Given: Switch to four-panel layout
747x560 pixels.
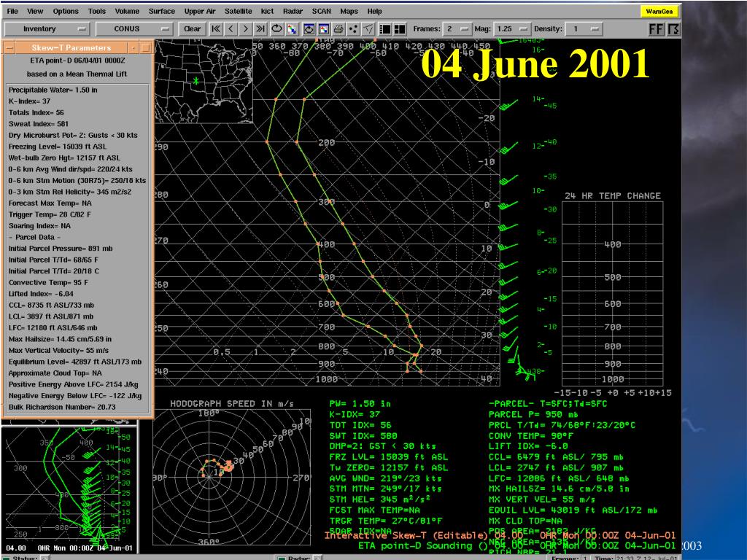Looking at the screenshot, I should [400, 29].
